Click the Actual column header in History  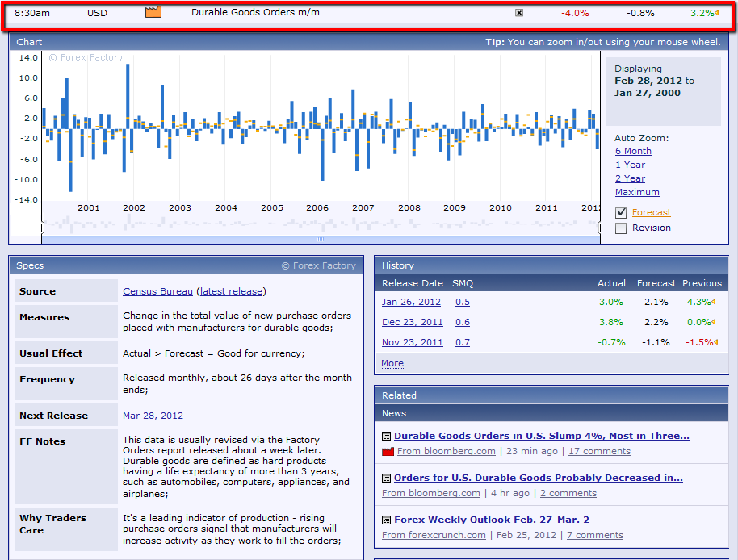click(611, 283)
